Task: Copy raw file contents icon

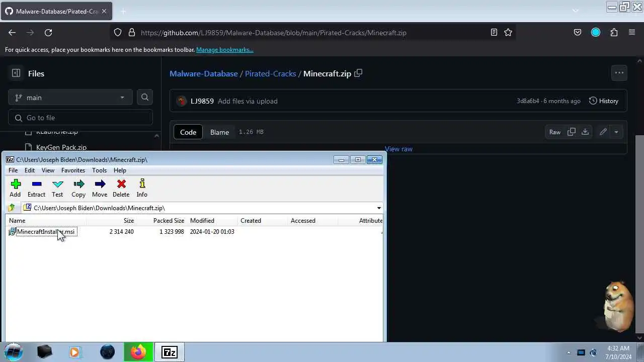Action: (x=572, y=132)
